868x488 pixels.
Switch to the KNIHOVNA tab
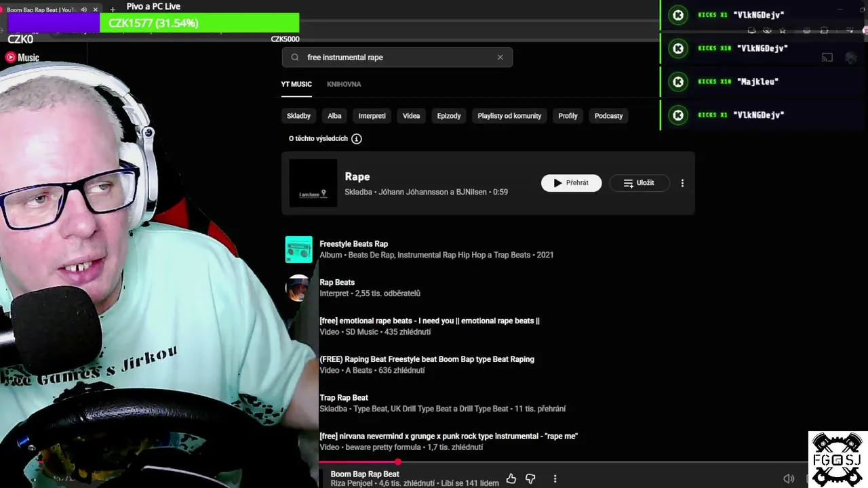[x=344, y=84]
